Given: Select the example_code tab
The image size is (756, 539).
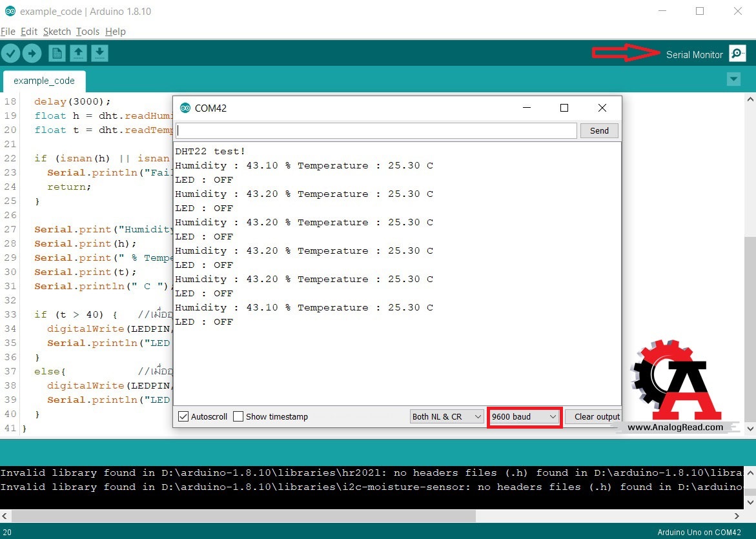Looking at the screenshot, I should [45, 81].
